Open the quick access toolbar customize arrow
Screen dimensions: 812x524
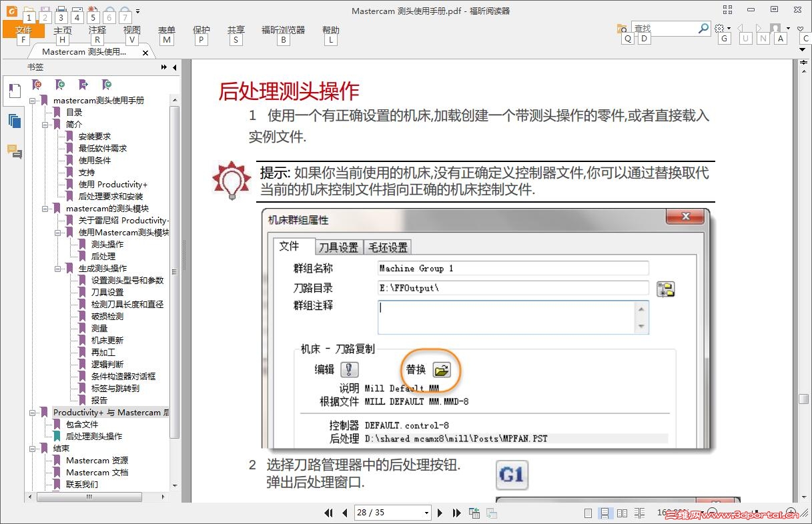137,11
